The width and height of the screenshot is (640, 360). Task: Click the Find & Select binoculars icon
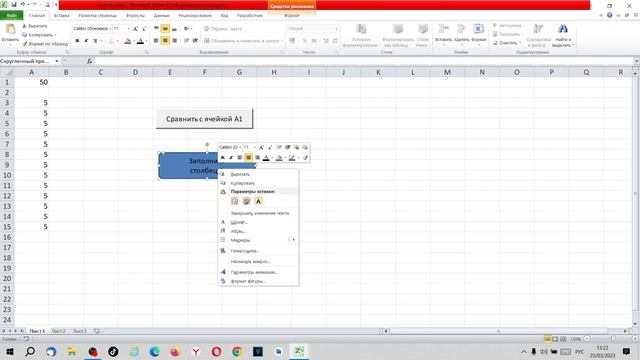pyautogui.click(x=563, y=29)
